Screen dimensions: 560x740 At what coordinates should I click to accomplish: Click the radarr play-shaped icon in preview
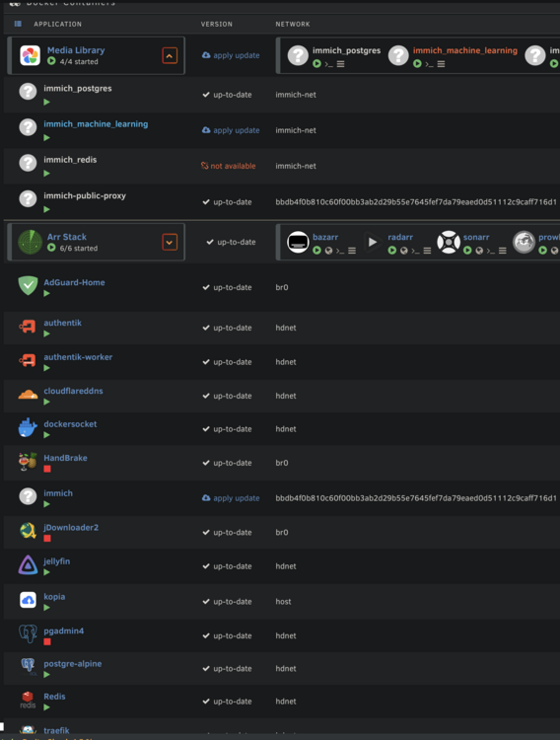[x=373, y=242]
